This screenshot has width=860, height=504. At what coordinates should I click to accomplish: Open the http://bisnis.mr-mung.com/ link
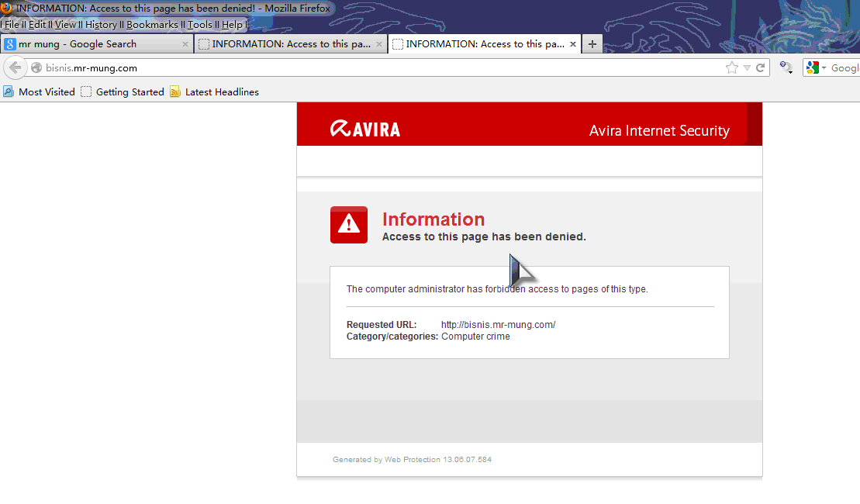pyautogui.click(x=497, y=324)
